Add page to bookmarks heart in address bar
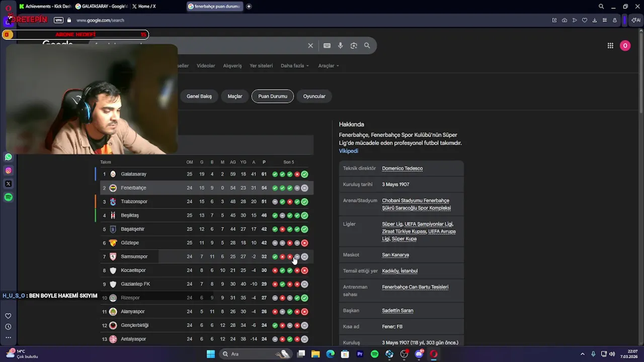Image resolution: width=644 pixels, height=362 pixels. [585, 20]
